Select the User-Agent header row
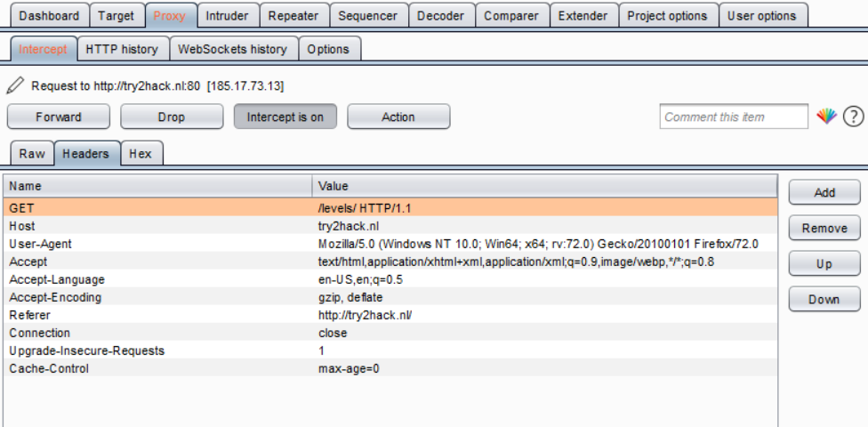Viewport: 868px width, 427px height. 390,244
